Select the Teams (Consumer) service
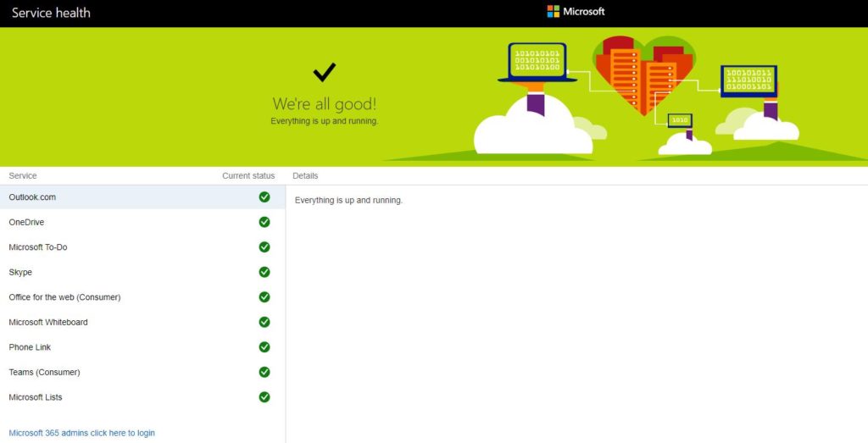Image resolution: width=868 pixels, height=443 pixels. coord(142,372)
